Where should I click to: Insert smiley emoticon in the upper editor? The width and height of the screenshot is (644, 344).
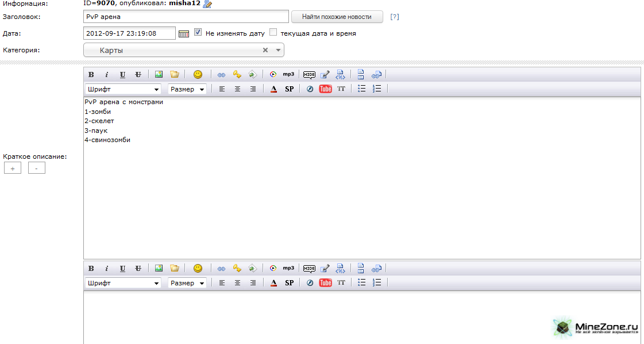click(198, 75)
